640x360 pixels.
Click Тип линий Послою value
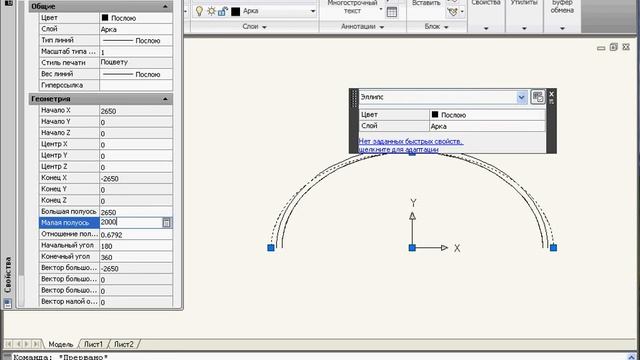[136, 40]
